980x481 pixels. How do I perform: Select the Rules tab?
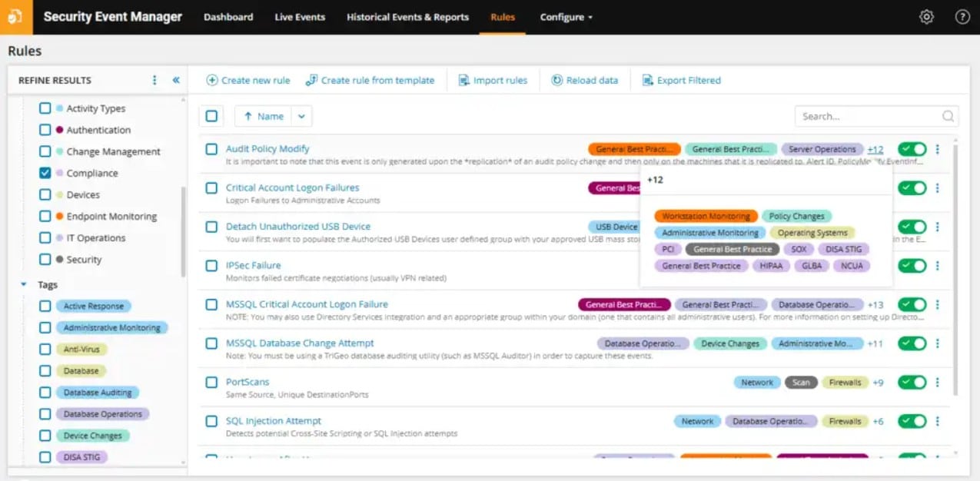click(x=503, y=17)
